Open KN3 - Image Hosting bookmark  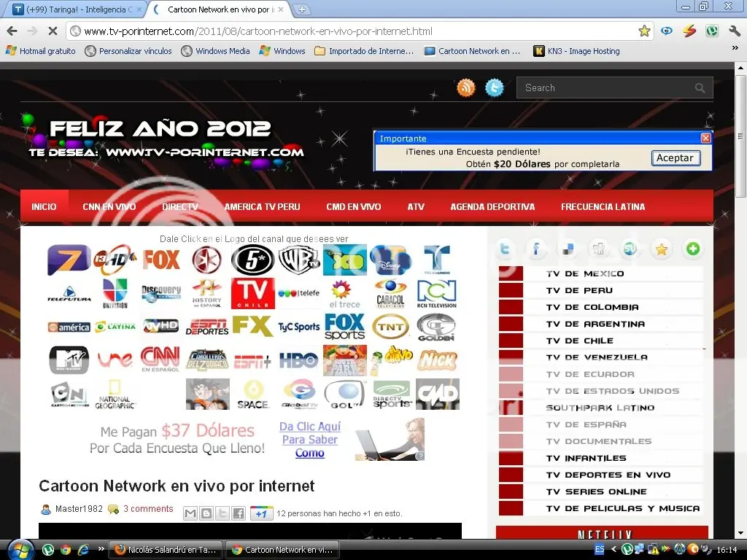[577, 51]
